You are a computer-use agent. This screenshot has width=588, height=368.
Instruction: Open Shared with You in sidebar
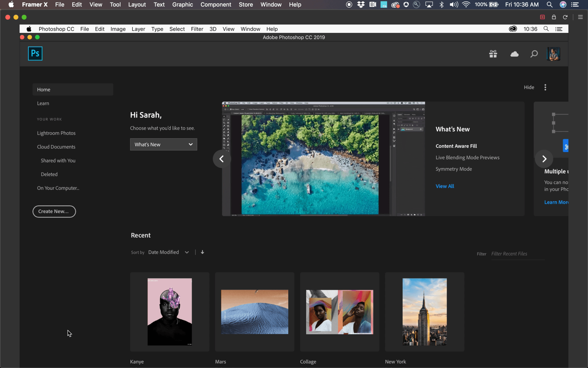[x=58, y=161]
